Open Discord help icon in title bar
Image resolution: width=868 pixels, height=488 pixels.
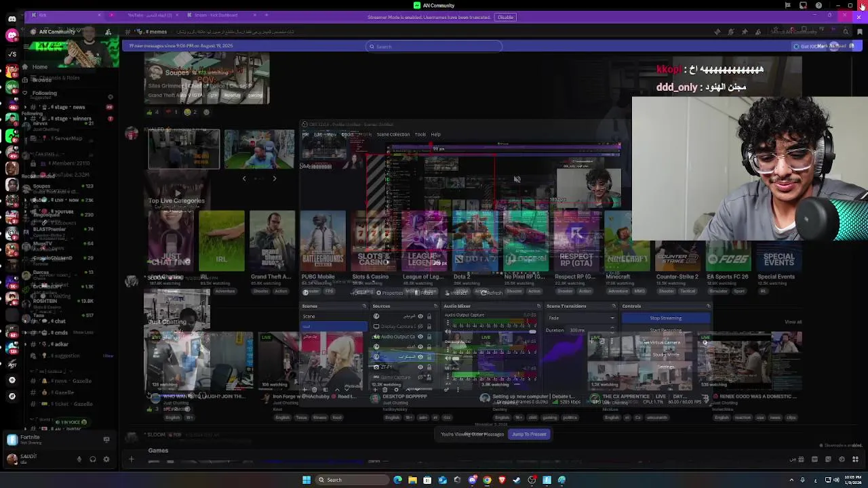(x=818, y=5)
